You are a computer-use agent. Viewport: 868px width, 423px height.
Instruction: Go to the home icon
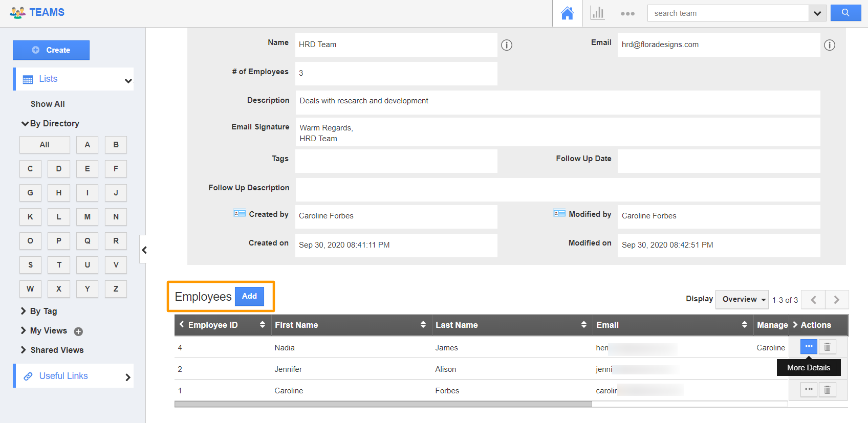click(567, 13)
